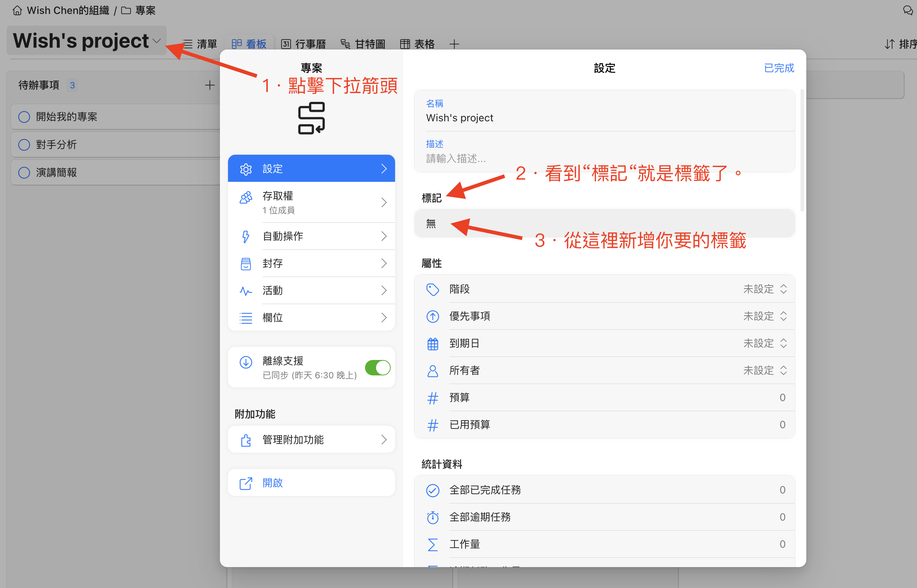The width and height of the screenshot is (917, 588).
Task: Check the circle for 對手分析 task
Action: (24, 145)
